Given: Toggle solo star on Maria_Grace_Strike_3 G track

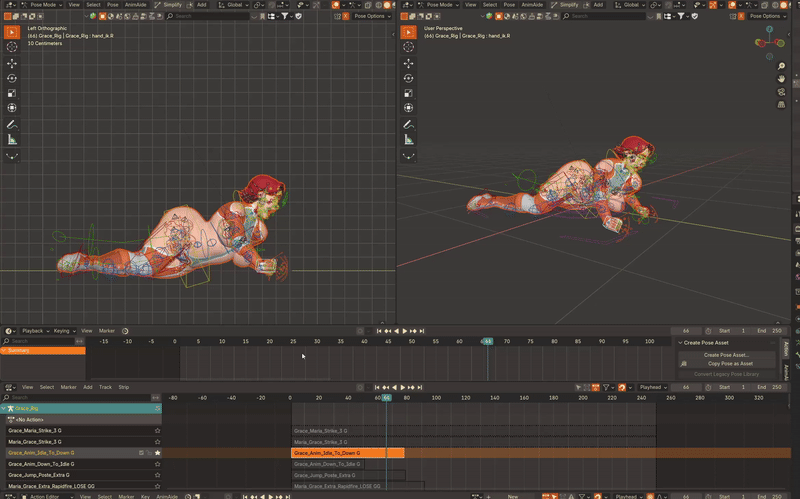Looking at the screenshot, I should [x=157, y=442].
